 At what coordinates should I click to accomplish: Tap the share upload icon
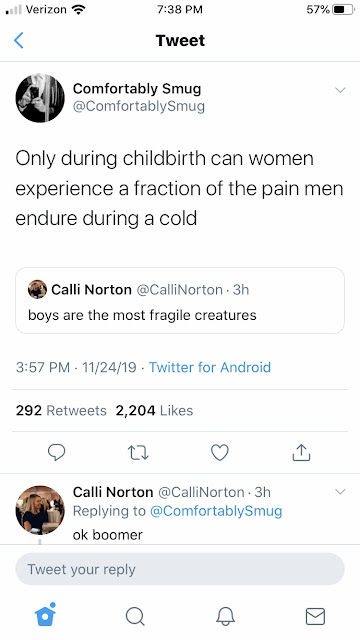pyautogui.click(x=301, y=452)
